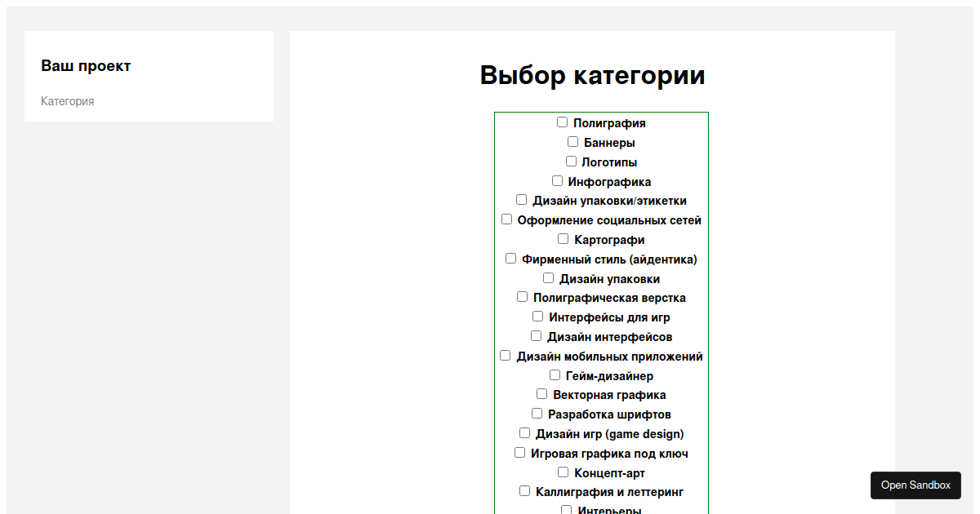Click the Open Sandbox button
Image resolution: width=980 pixels, height=514 pixels.
(x=915, y=485)
